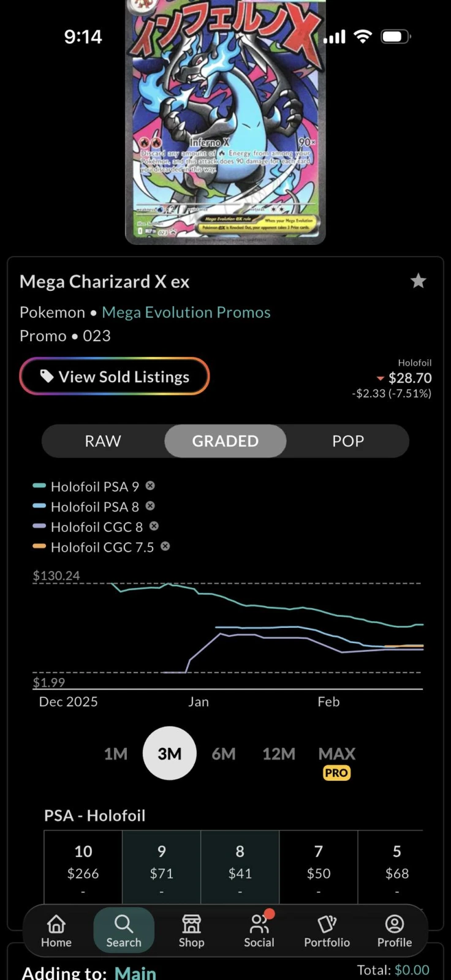Select the 6M time range
This screenshot has height=980, width=451.
[x=224, y=754]
